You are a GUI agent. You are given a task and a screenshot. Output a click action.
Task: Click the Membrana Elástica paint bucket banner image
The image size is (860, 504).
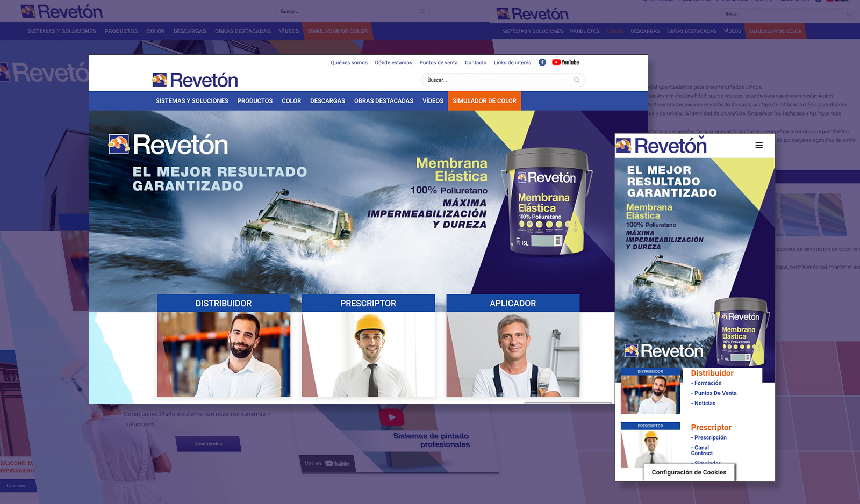coord(547,201)
